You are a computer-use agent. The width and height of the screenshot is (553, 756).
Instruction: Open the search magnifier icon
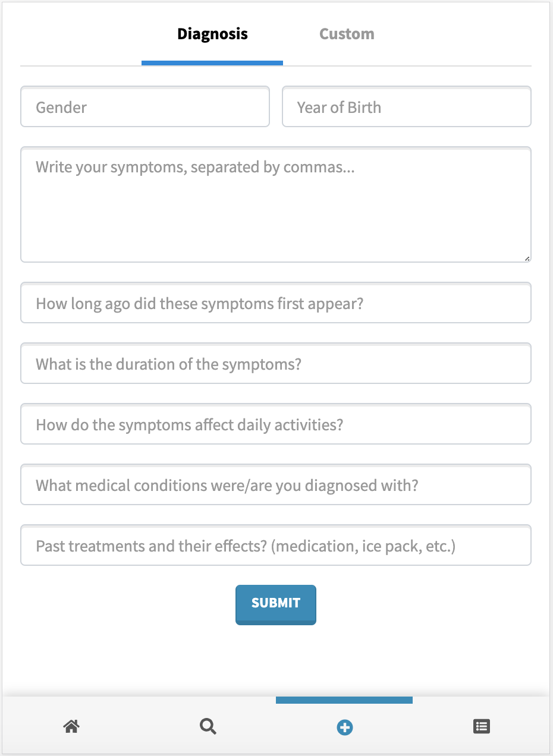[208, 726]
